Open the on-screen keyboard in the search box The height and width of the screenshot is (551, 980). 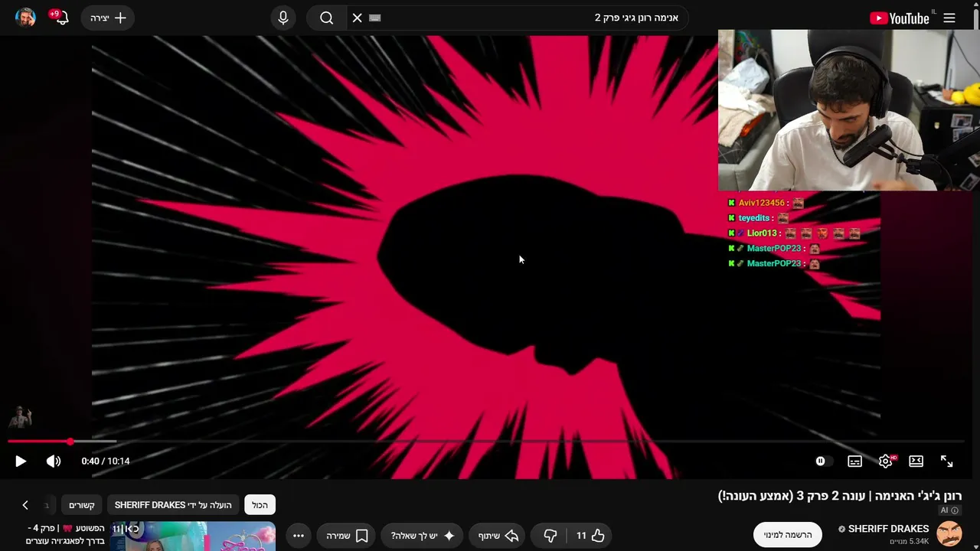tap(374, 18)
